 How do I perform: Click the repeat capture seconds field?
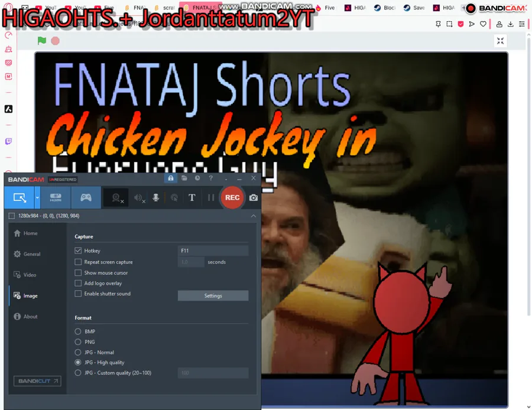pos(191,262)
